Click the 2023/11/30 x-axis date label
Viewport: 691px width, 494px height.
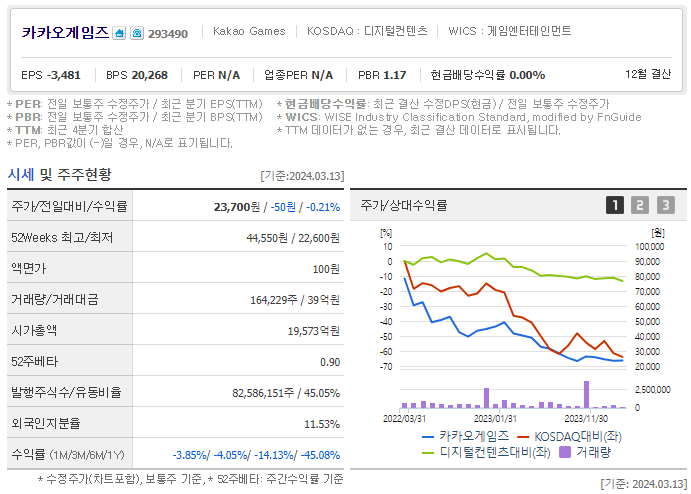586,419
